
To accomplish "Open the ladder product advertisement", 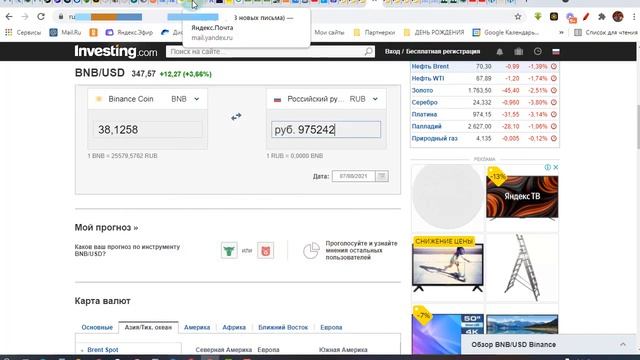I will point(522,267).
